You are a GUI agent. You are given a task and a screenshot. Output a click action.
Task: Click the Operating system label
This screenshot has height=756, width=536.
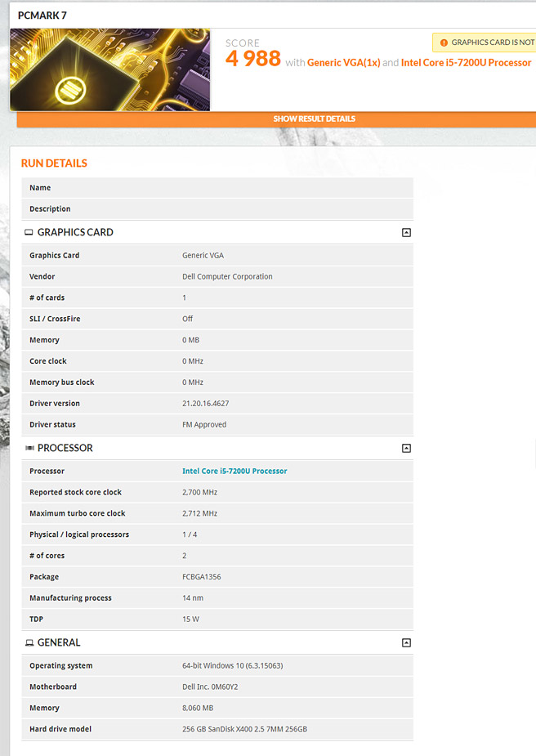[60, 666]
